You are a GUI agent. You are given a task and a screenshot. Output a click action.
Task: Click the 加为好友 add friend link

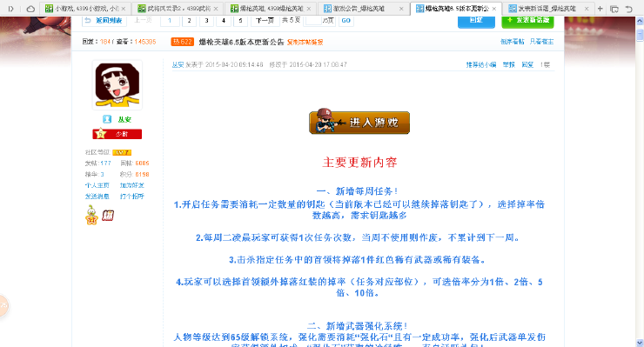131,185
